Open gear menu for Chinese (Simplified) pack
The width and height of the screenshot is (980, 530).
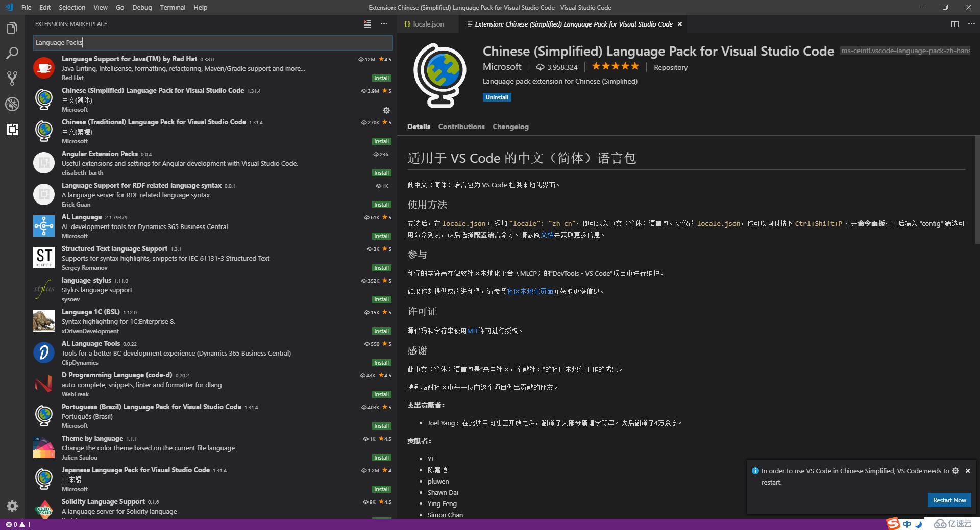pos(386,110)
